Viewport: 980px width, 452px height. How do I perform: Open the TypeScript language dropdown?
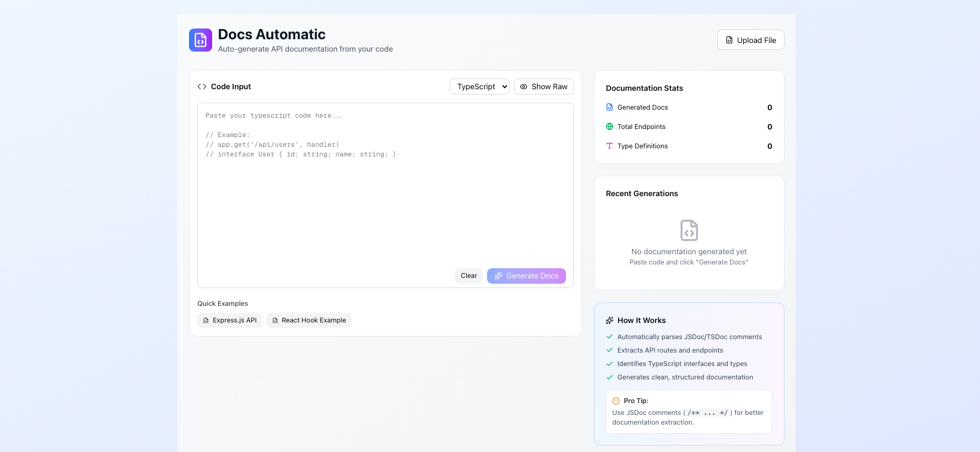coord(479,87)
